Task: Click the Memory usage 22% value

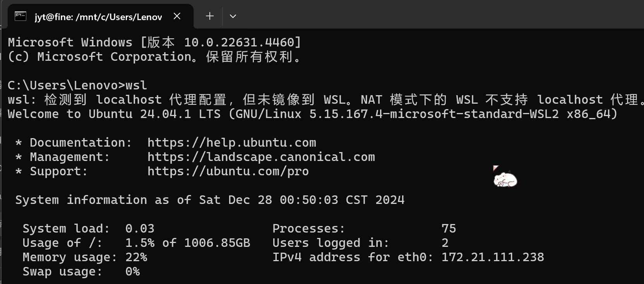Action: coord(136,257)
